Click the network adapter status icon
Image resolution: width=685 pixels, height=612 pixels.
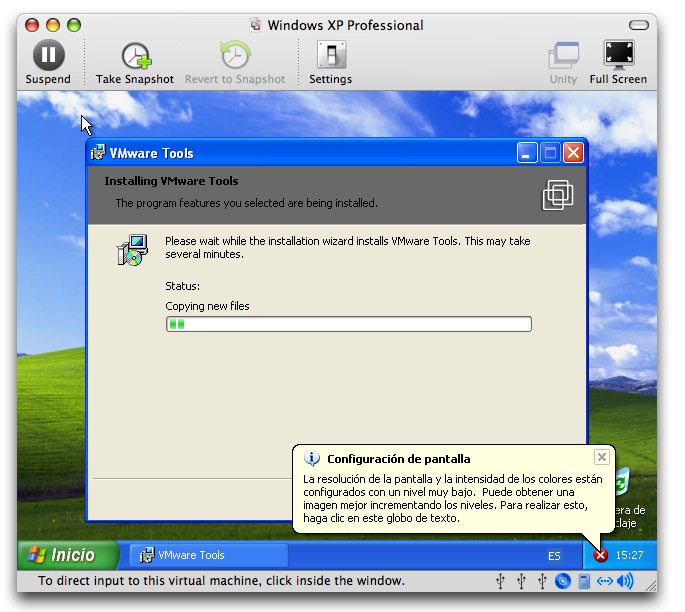pyautogui.click(x=605, y=581)
